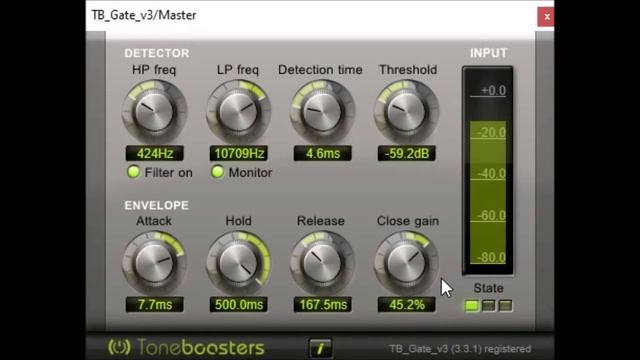Toggle the Monitor LED
Viewport: 640px width, 360px height.
click(217, 172)
